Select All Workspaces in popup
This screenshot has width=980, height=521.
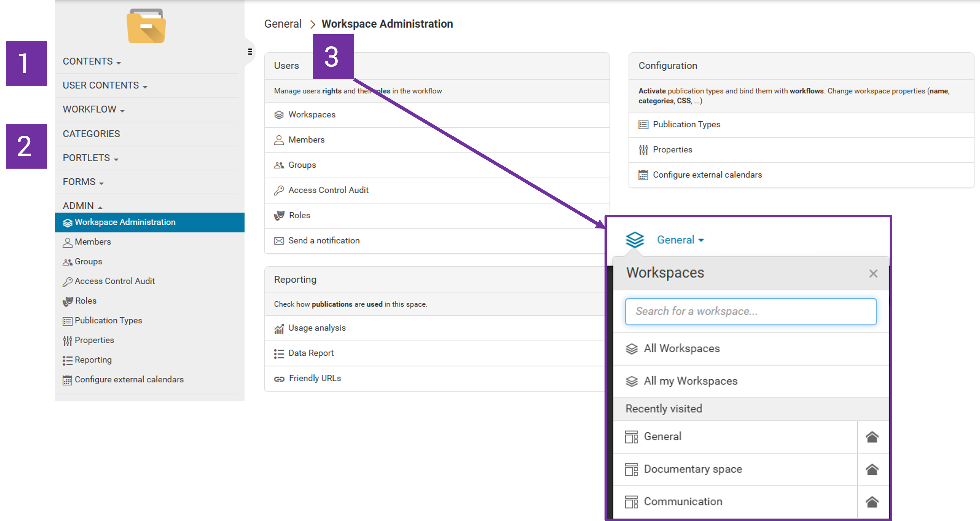751,349
